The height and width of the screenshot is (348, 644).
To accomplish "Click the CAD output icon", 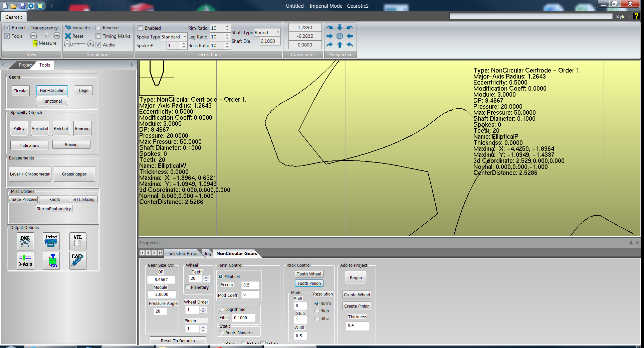I will [78, 261].
